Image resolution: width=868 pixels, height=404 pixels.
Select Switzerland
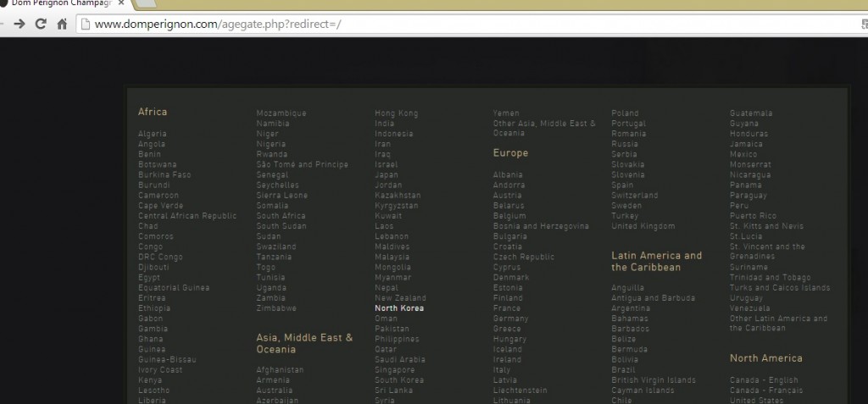[635, 196]
